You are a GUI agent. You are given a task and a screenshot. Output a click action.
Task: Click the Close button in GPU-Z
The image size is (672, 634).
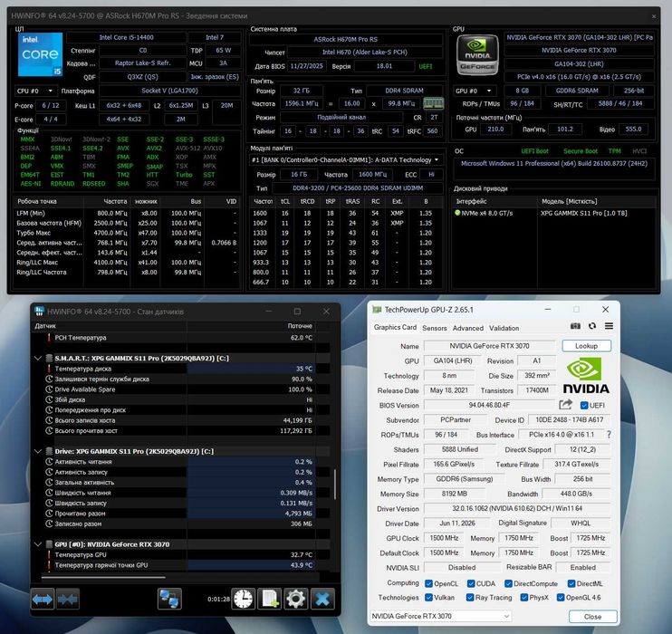(x=592, y=617)
